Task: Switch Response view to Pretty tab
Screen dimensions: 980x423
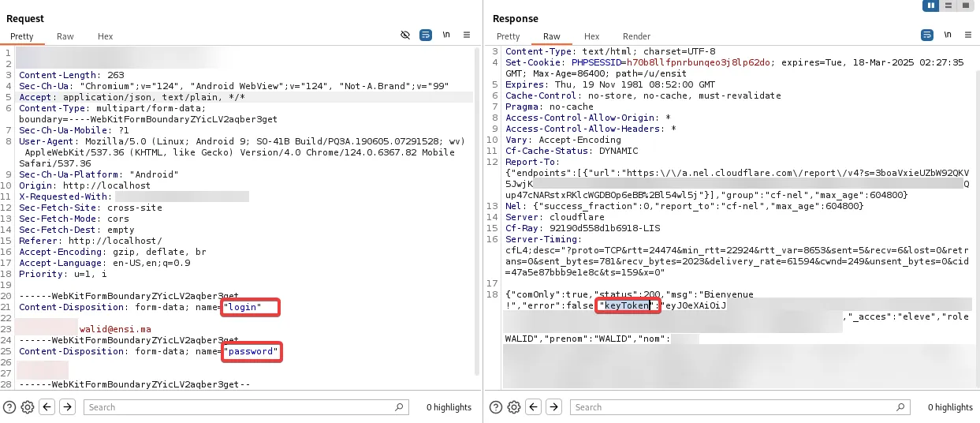Action: pos(508,36)
